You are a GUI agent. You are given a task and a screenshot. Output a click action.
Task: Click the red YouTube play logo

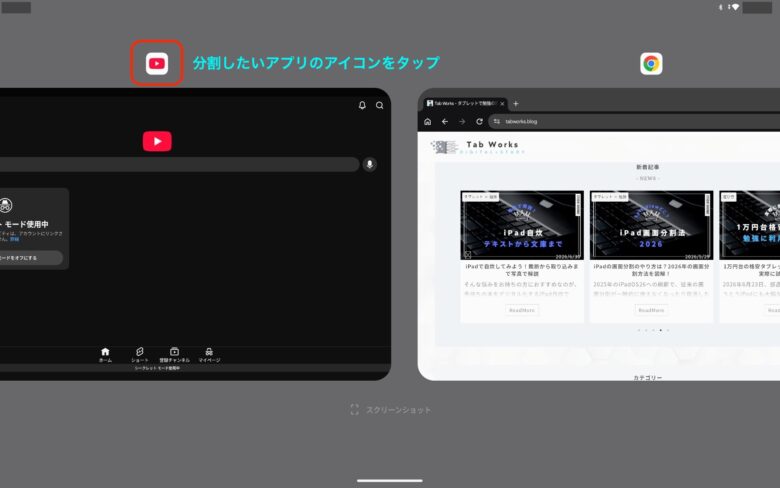point(157,141)
